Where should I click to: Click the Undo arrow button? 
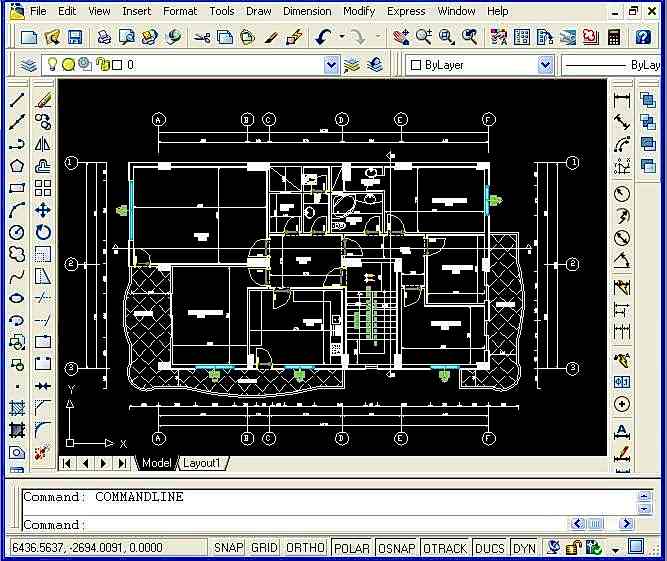pos(323,37)
